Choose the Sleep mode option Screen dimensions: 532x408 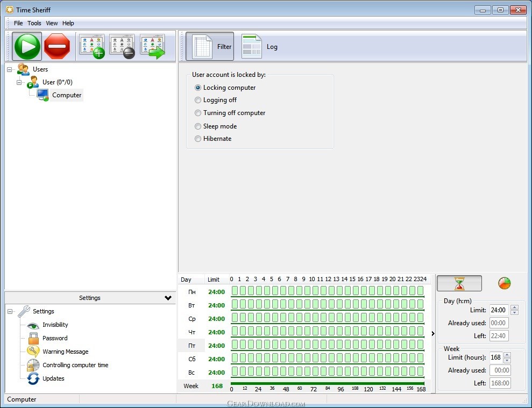coord(216,126)
